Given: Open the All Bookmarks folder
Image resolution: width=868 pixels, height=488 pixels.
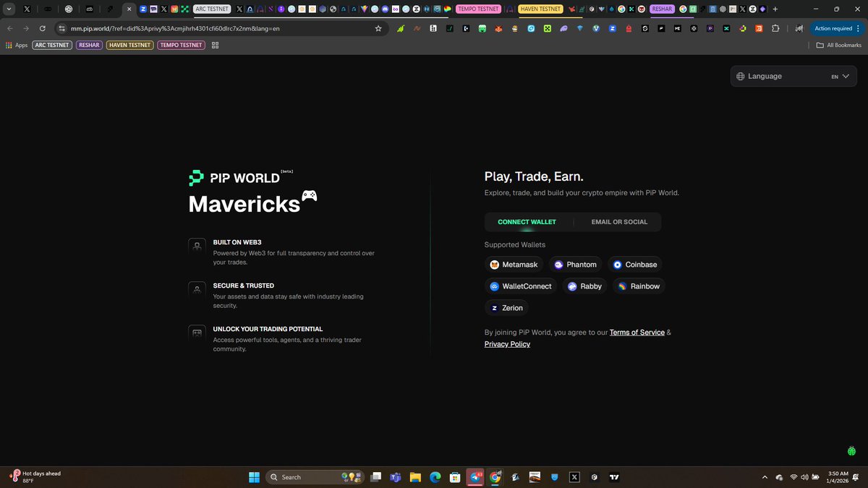Looking at the screenshot, I should [x=839, y=45].
